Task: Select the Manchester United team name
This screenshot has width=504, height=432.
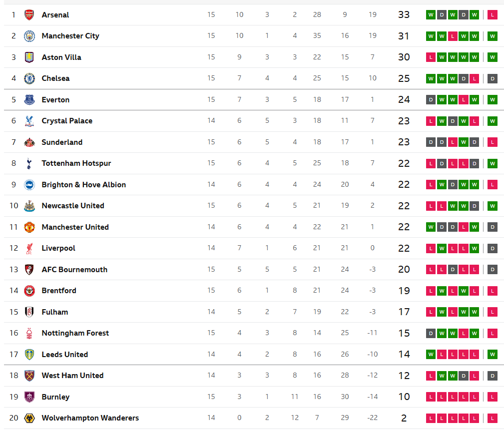Action: click(x=75, y=227)
